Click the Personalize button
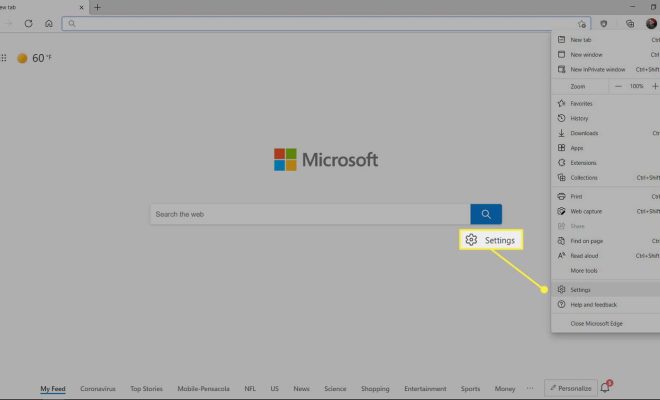Image resolution: width=660 pixels, height=400 pixels. pos(571,388)
